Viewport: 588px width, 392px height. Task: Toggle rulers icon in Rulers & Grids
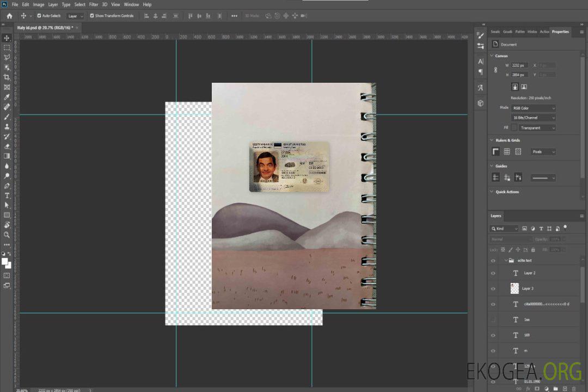[496, 151]
